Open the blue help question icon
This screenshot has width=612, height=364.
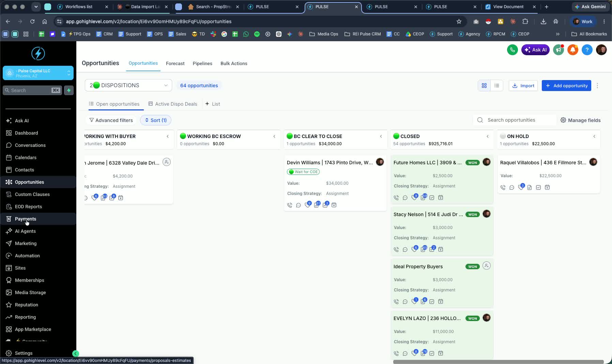click(587, 50)
